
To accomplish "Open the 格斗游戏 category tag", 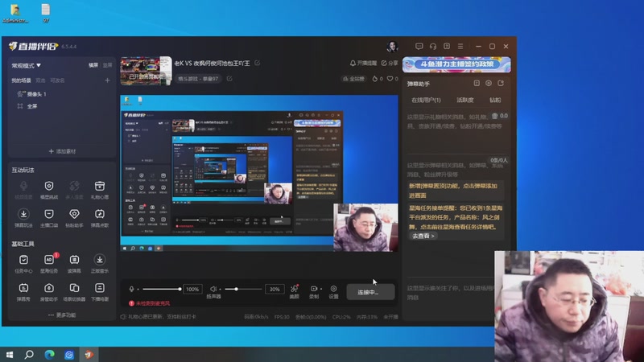I will pos(198,78).
